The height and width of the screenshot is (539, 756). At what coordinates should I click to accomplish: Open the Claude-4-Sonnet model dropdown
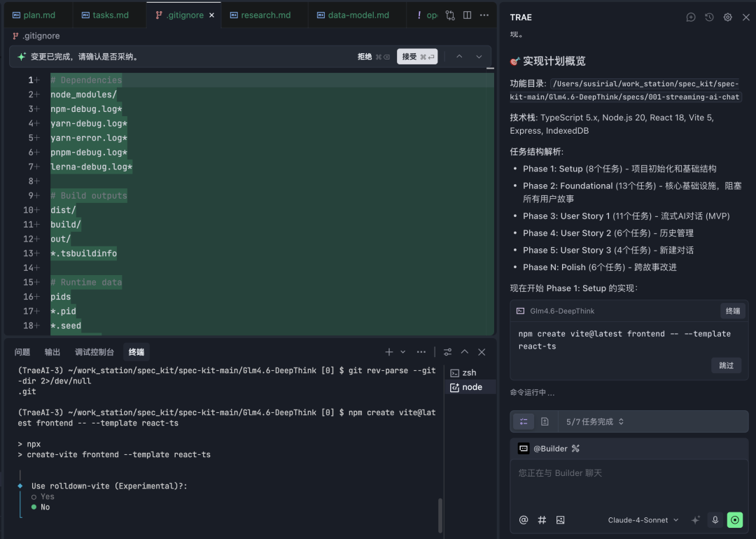pyautogui.click(x=643, y=519)
